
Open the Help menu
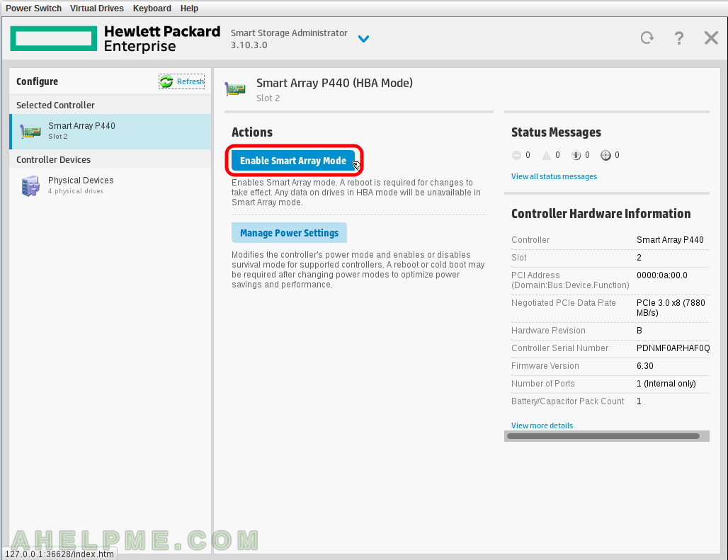[189, 8]
